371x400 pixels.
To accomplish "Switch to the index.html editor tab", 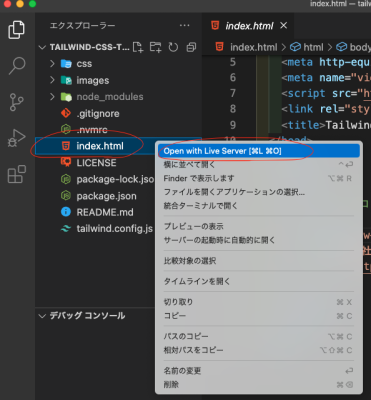I will 249,26.
